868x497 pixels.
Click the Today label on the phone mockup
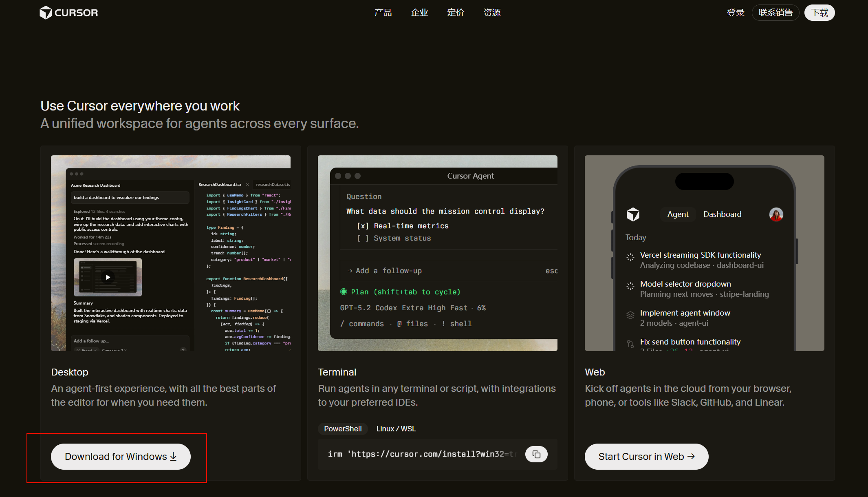(x=636, y=238)
